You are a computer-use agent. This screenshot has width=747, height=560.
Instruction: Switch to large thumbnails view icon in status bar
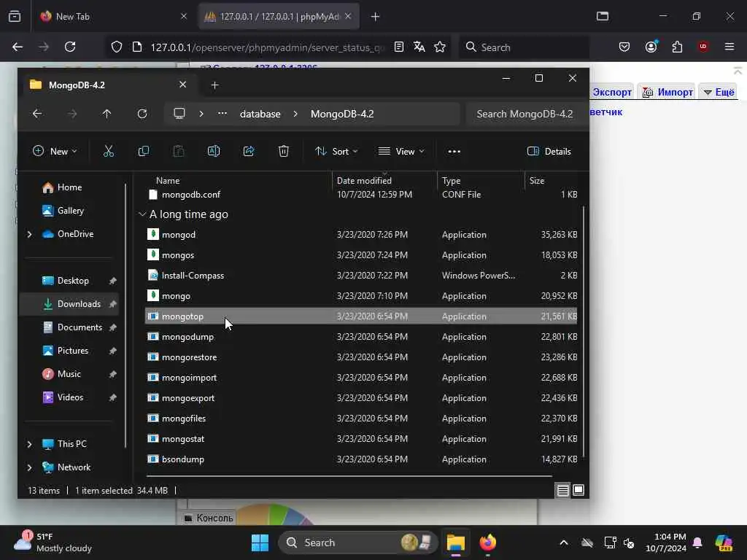pos(578,491)
